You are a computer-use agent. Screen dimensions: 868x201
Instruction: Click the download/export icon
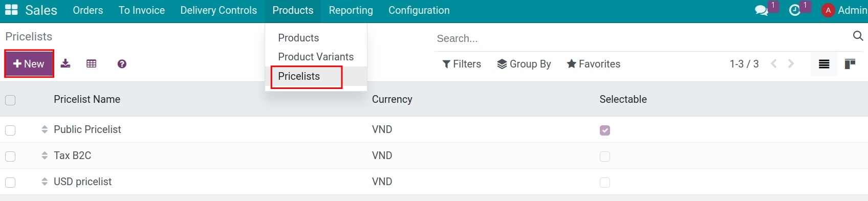pos(66,63)
